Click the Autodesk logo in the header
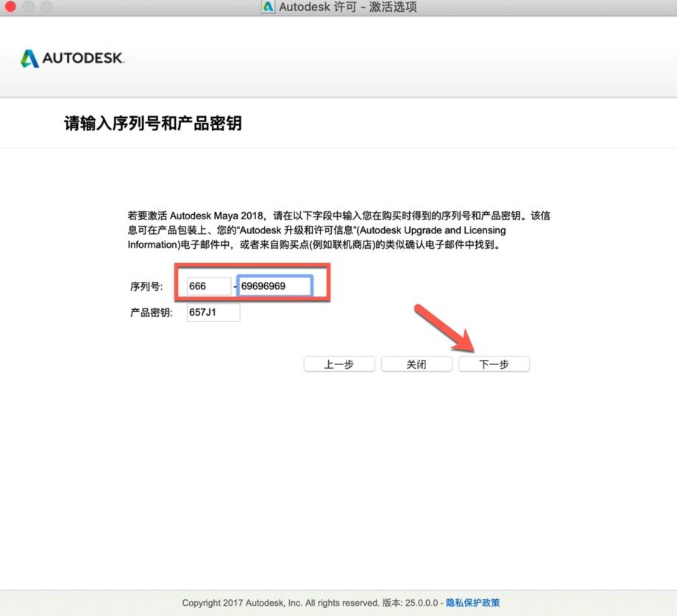 tap(73, 58)
